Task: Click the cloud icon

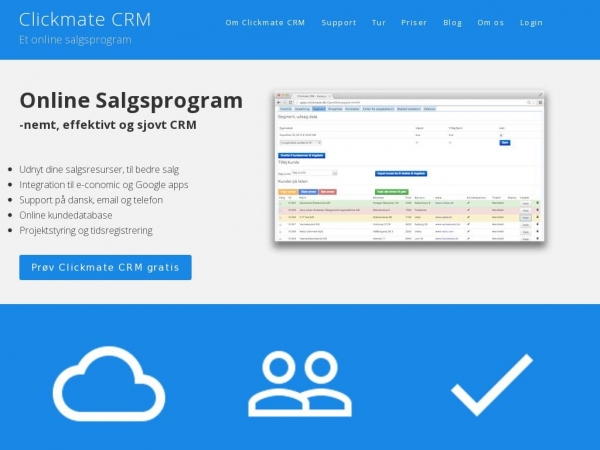Action: pyautogui.click(x=109, y=383)
